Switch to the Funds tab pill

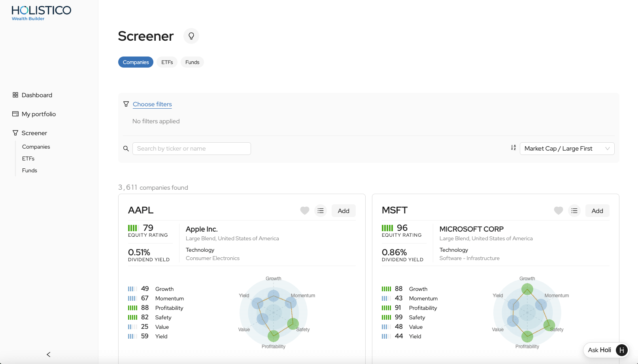[x=192, y=62]
